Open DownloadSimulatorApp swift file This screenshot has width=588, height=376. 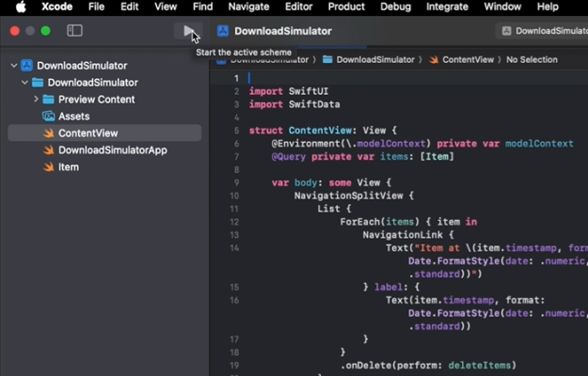click(113, 150)
